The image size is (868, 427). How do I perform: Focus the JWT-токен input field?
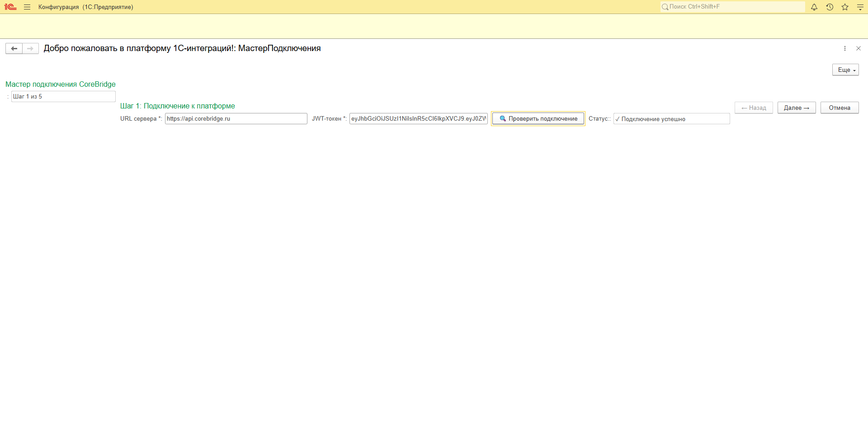419,119
